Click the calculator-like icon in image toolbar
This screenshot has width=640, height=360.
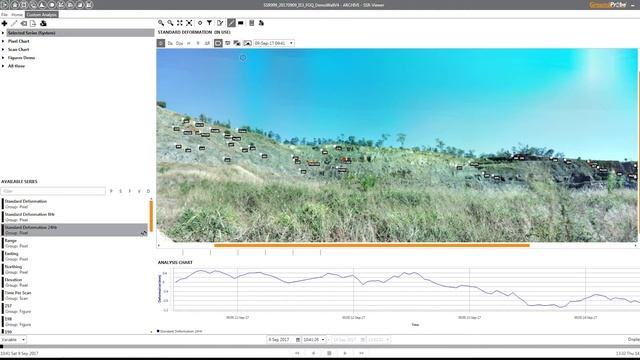pos(252,23)
